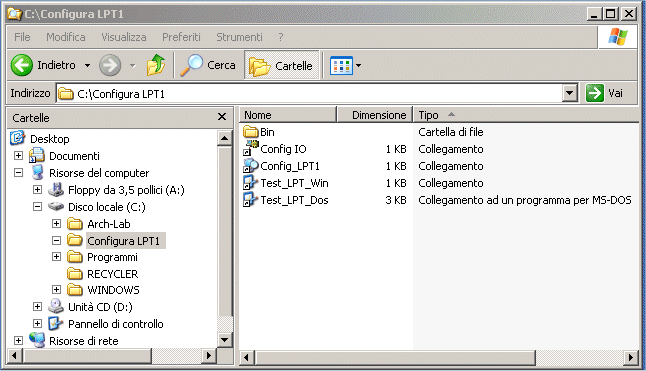
Task: Expand Floppy da 3,5 pollici node
Action: click(37, 189)
